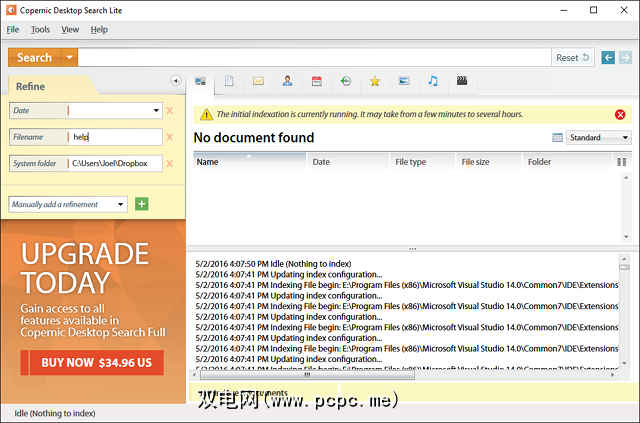Click the log pane scroll right arrow
640x423 pixels.
(x=612, y=375)
